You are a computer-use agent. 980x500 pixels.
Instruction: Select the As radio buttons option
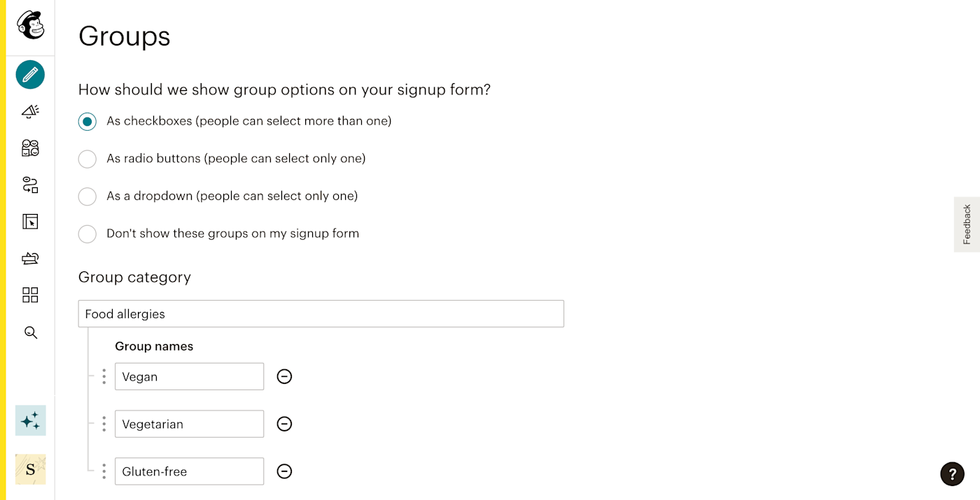coord(87,159)
